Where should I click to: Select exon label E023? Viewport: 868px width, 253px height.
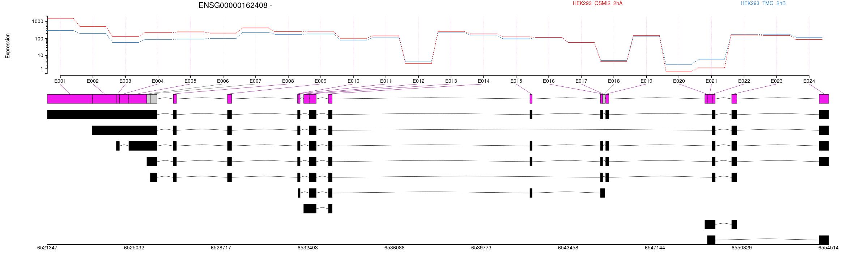pyautogui.click(x=776, y=81)
